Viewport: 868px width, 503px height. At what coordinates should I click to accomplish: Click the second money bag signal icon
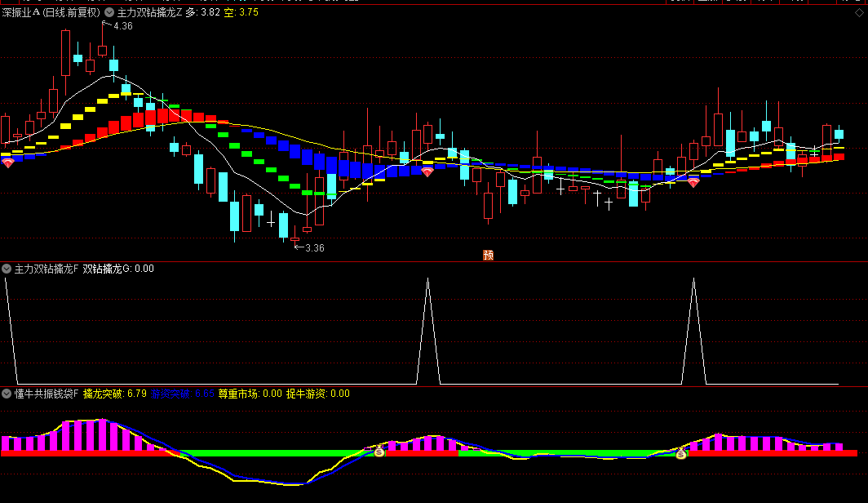pyautogui.click(x=681, y=453)
